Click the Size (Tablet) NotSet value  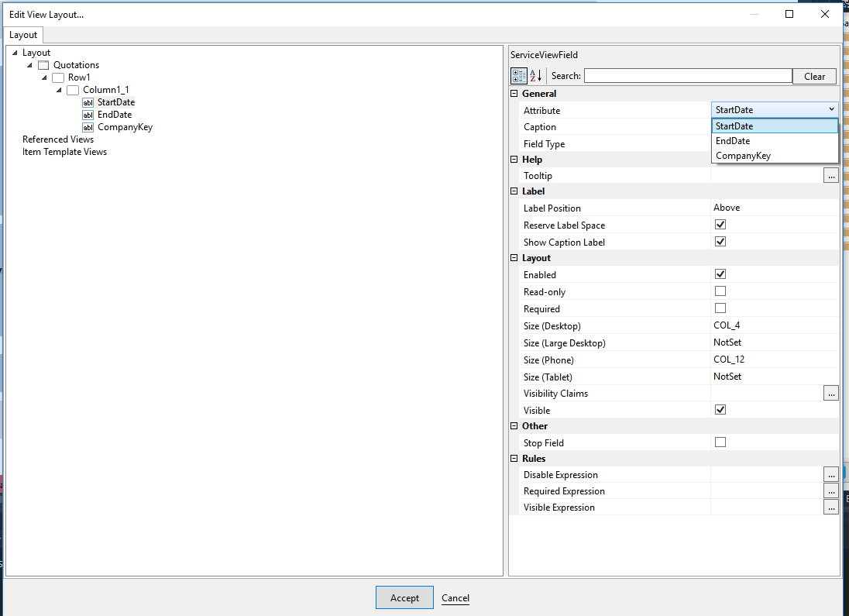pyautogui.click(x=727, y=376)
